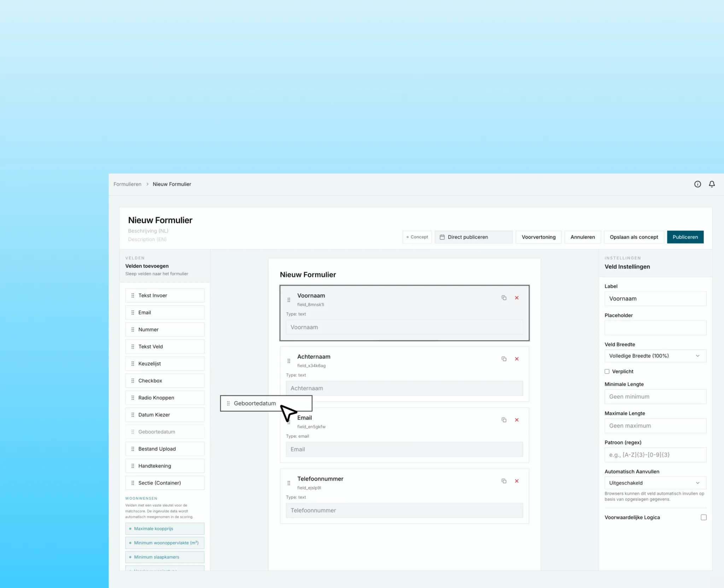Click drag handle of Nummer item
The image size is (724, 588).
[x=133, y=330]
